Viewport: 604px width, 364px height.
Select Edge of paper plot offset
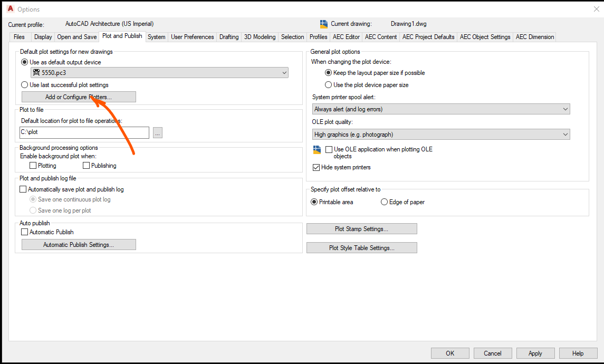pyautogui.click(x=384, y=202)
